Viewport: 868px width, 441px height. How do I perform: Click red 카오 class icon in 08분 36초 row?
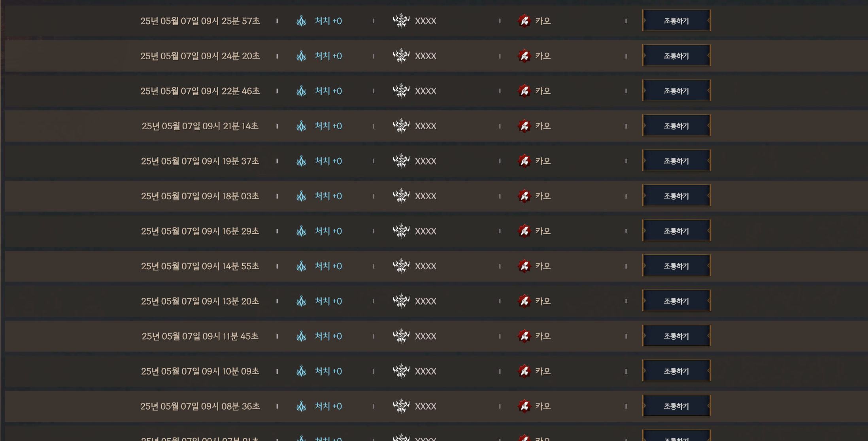[x=524, y=406]
